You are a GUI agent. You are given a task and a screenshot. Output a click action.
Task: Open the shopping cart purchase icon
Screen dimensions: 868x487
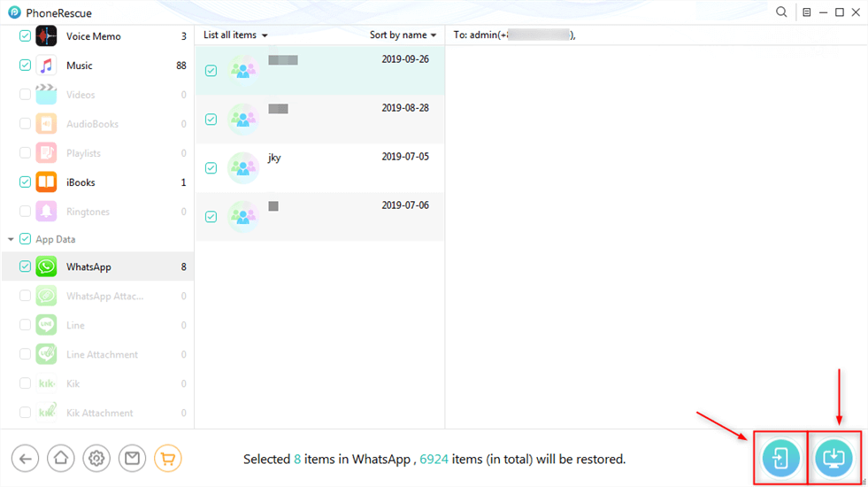tap(168, 459)
